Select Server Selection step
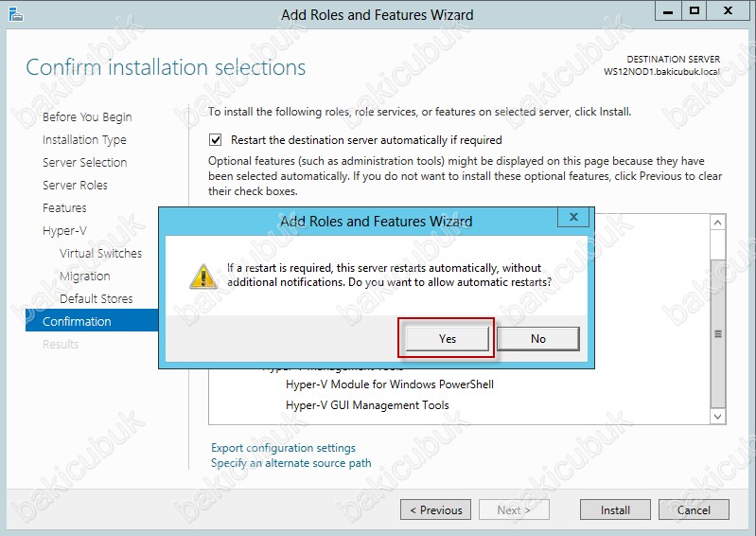The width and height of the screenshot is (756, 536). (x=85, y=163)
